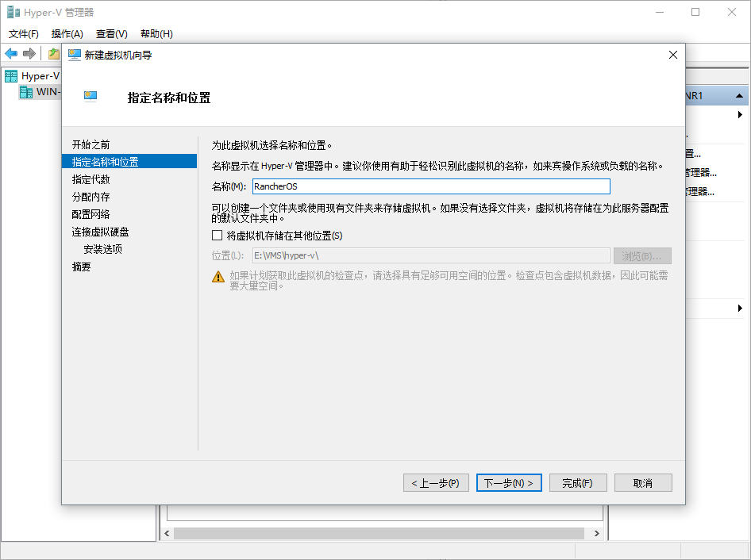Click the location field E:\VMS\hyper-v\
The height and width of the screenshot is (560, 751).
click(431, 255)
